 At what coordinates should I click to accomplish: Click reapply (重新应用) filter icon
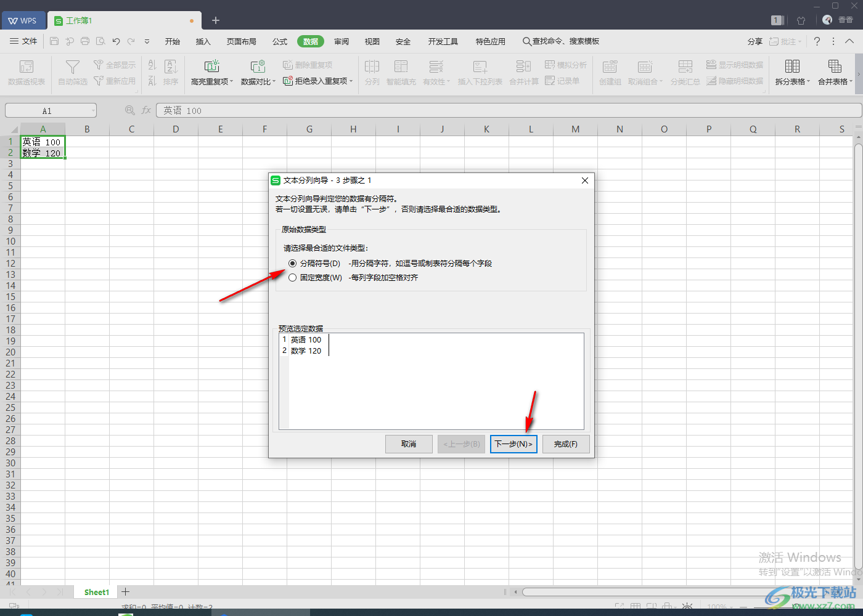pos(98,81)
